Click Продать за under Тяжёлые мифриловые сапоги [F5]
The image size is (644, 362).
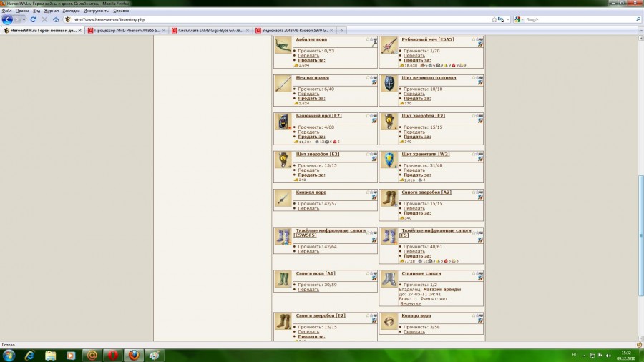click(x=417, y=256)
